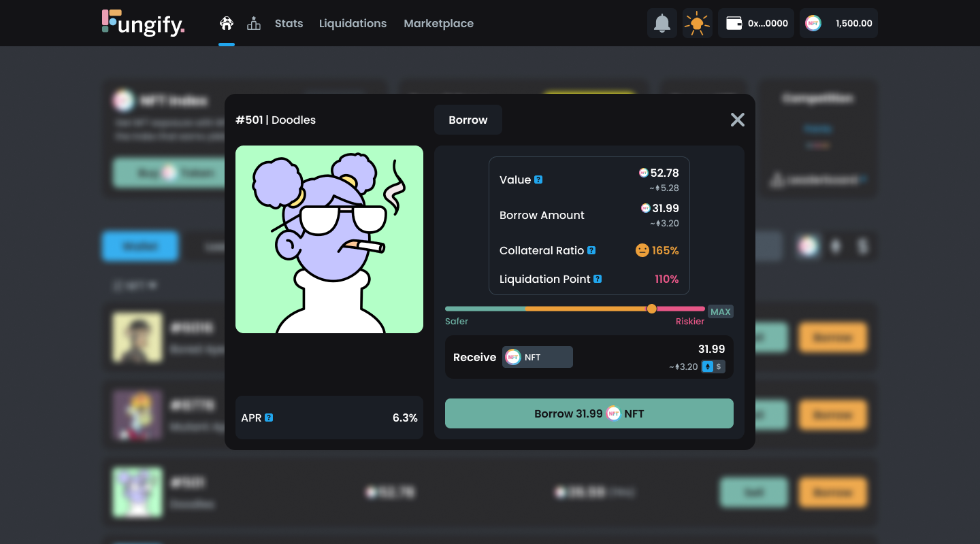Go to the dashboard home icon
Viewport: 980px width, 544px height.
tap(227, 23)
